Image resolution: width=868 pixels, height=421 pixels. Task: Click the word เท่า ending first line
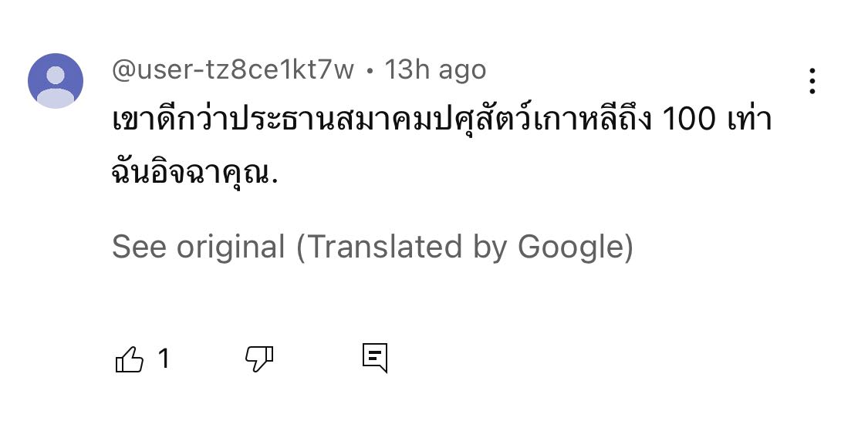click(748, 120)
